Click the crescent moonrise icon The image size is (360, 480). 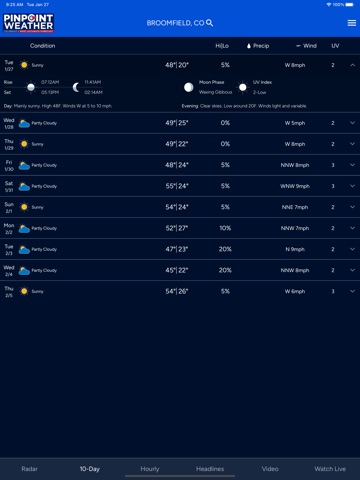tap(76, 87)
